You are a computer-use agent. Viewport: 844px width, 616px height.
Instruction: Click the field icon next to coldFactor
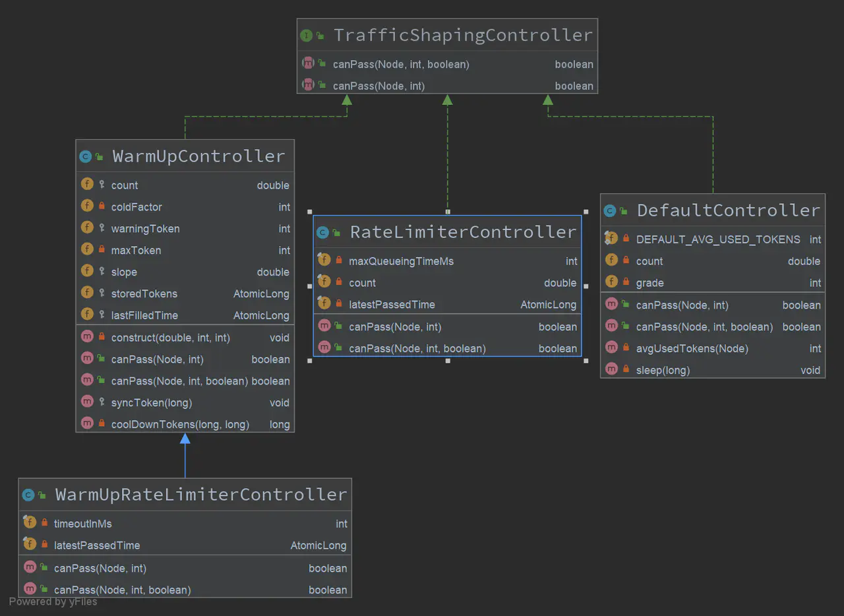tap(87, 206)
